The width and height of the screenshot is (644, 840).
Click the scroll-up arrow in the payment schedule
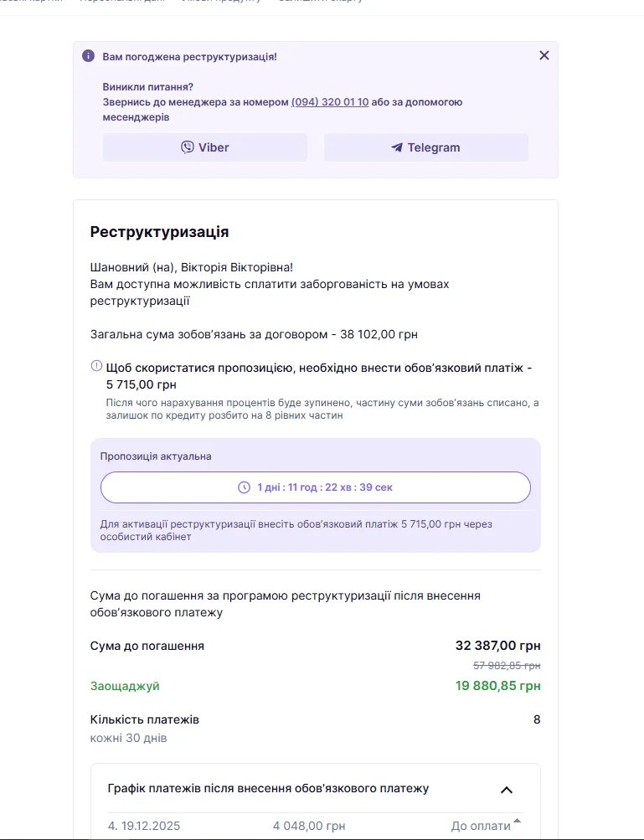click(517, 820)
